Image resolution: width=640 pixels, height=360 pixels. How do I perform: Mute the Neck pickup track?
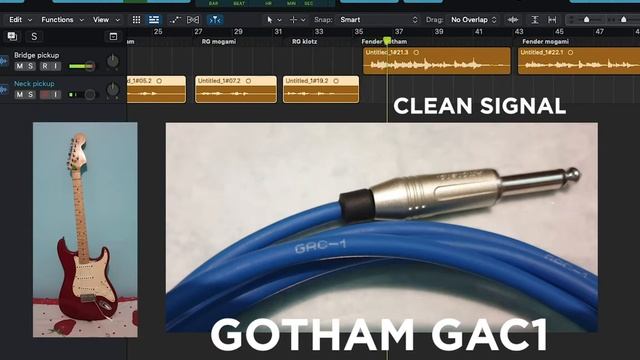(x=20, y=95)
